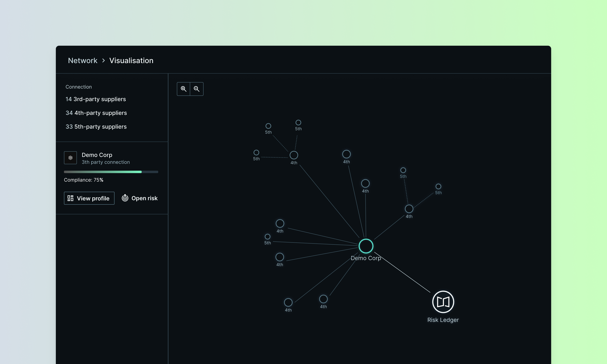This screenshot has width=607, height=364.
Task: Open the View profile button
Action: coord(89,198)
